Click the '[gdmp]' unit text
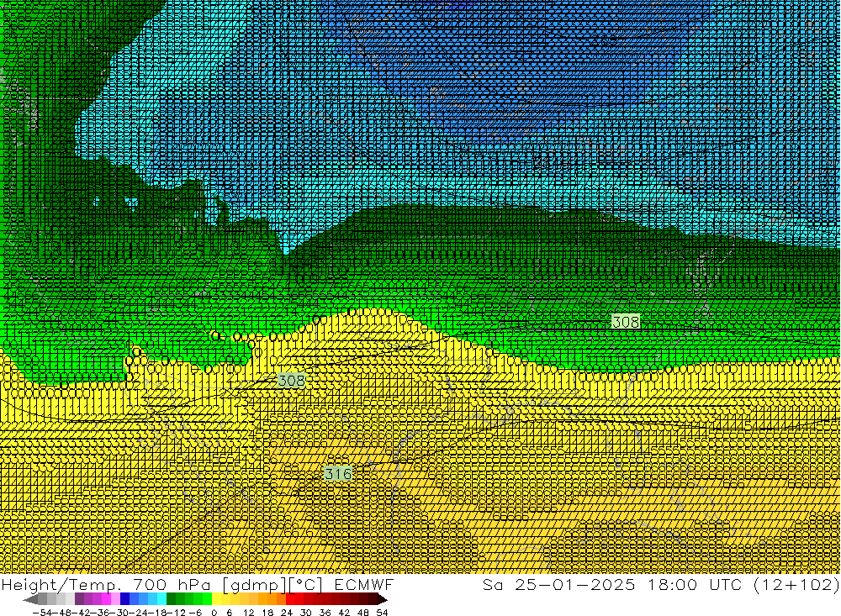 pos(254,585)
